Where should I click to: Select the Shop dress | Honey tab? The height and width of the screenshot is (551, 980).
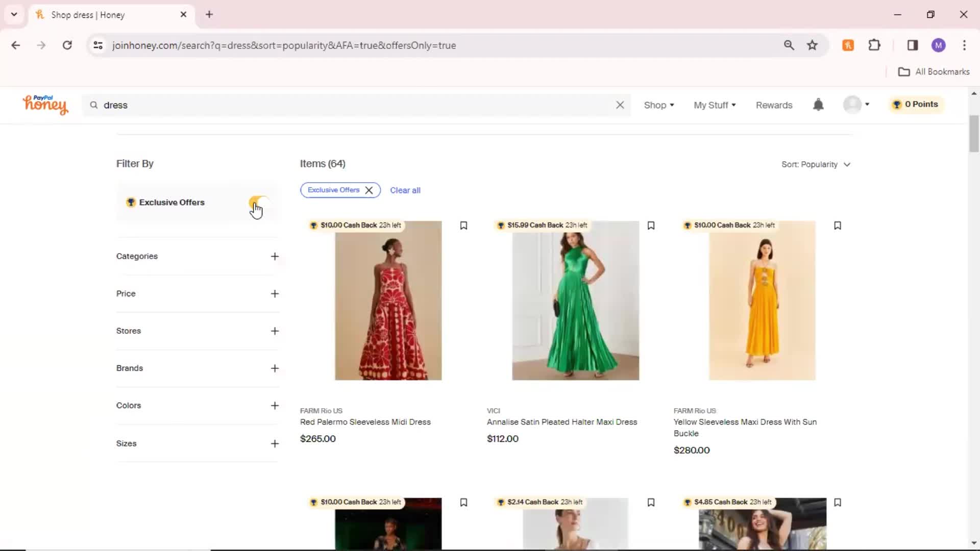pyautogui.click(x=110, y=15)
